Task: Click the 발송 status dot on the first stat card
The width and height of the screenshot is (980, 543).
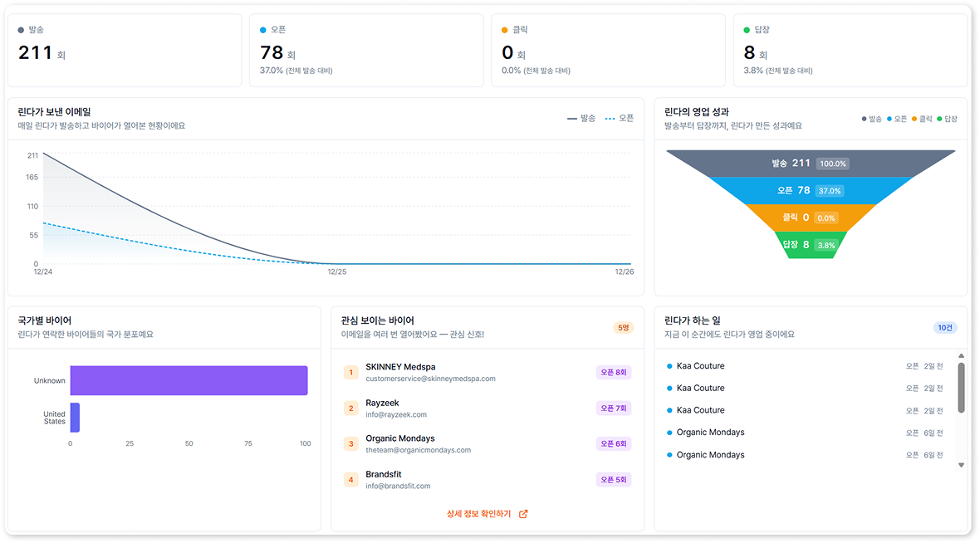Action: (20, 28)
